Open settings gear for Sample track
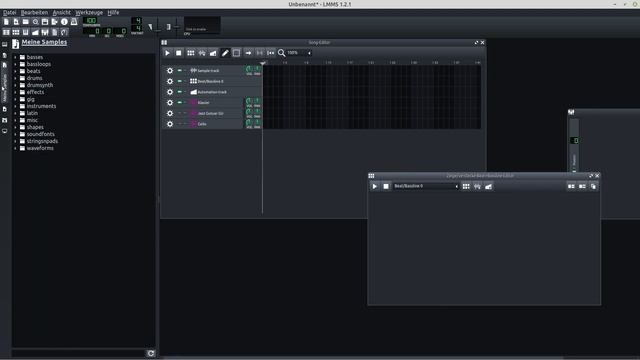 (170, 71)
